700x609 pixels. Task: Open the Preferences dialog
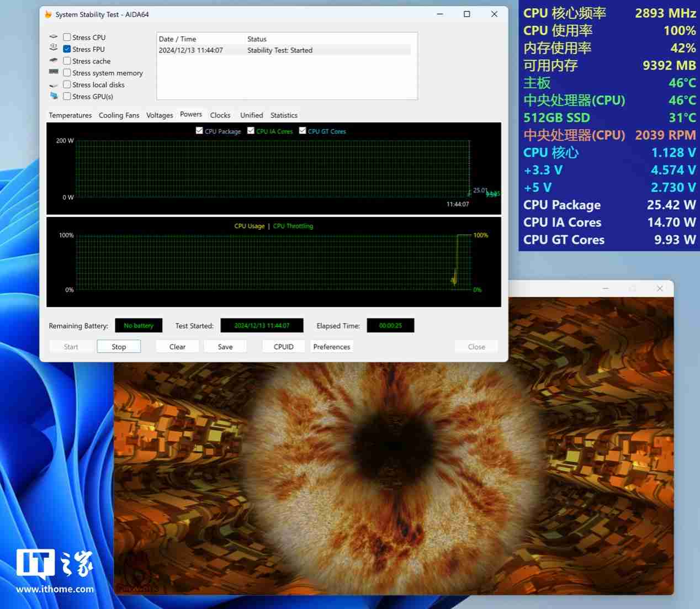[x=332, y=346]
